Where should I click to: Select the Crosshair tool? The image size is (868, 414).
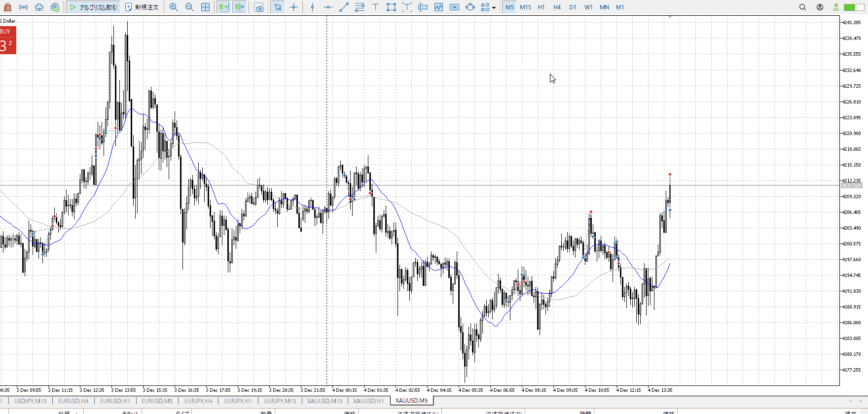(294, 7)
